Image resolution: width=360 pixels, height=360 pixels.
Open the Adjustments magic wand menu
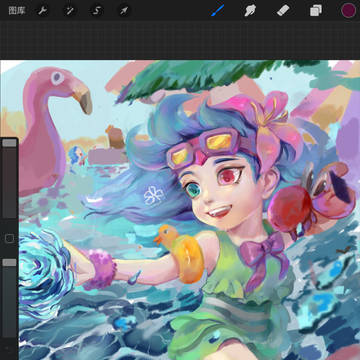(70, 11)
